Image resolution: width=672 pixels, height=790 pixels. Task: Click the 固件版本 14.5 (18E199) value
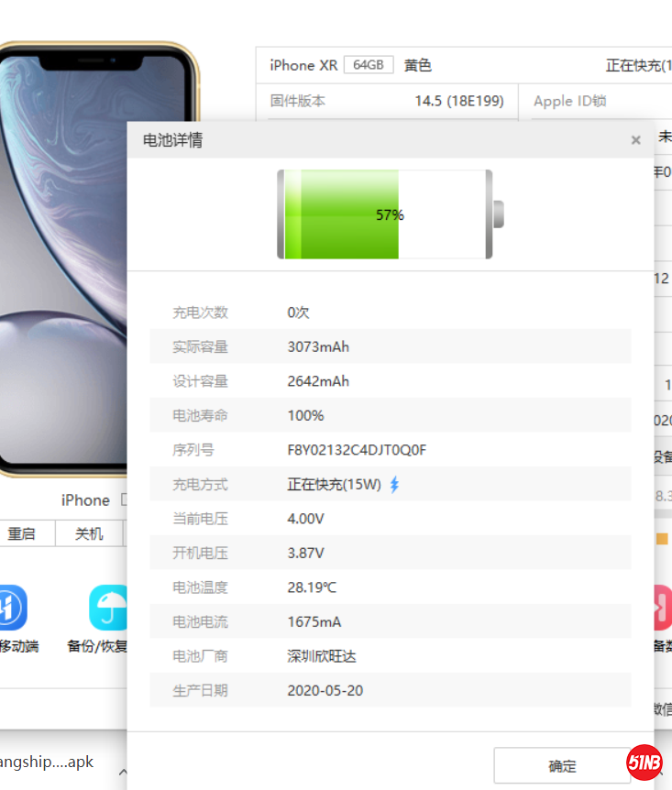(x=458, y=101)
